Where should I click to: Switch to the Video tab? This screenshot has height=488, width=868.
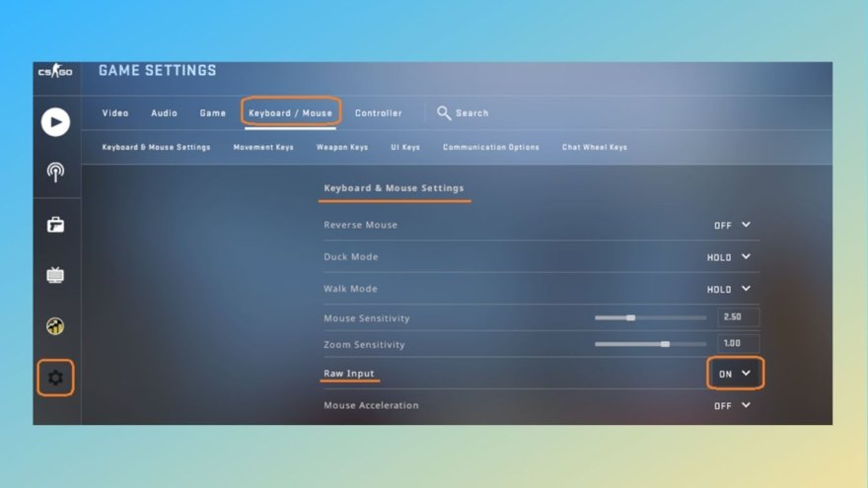115,113
